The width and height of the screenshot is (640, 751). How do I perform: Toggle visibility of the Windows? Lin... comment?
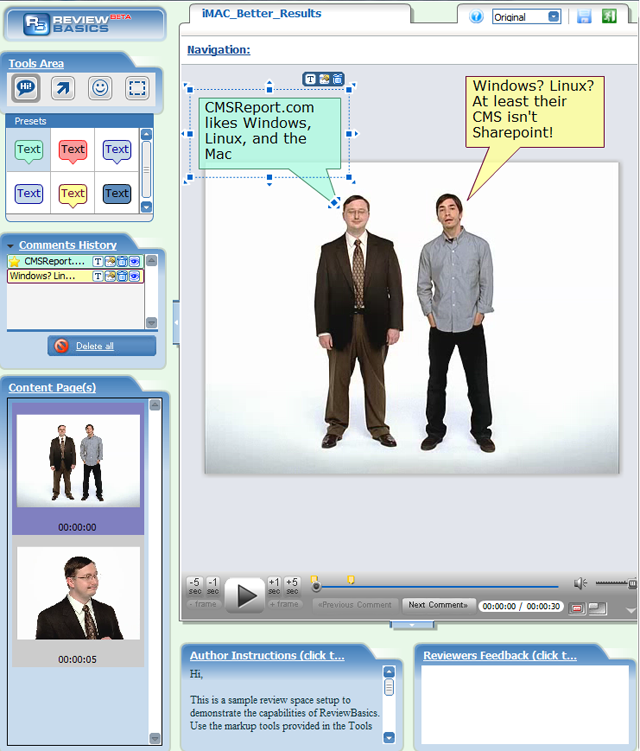tap(135, 276)
